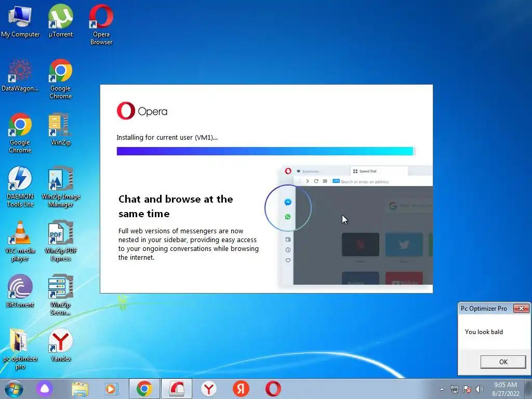Screen dimensions: 532x399
Task: Click the Twitter speed dial tile
Action: point(404,244)
